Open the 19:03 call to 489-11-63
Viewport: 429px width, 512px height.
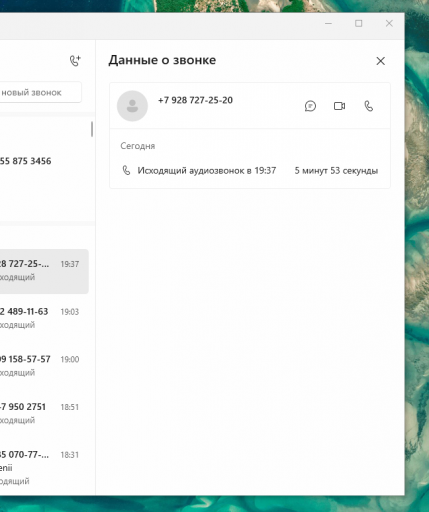click(44, 318)
